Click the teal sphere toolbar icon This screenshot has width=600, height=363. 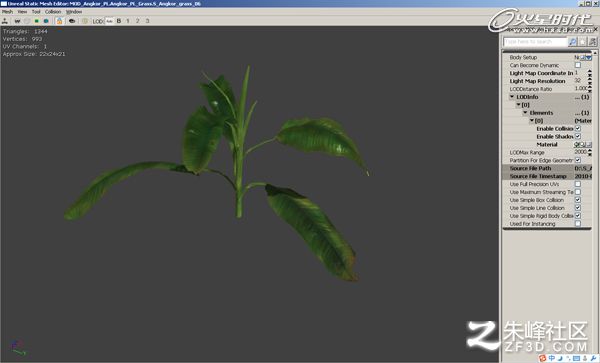[x=46, y=21]
